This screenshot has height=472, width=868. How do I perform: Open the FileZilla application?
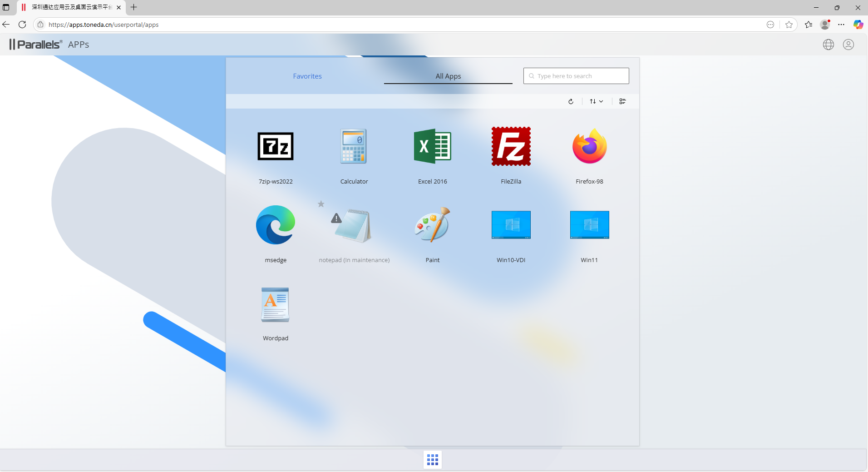tap(511, 147)
